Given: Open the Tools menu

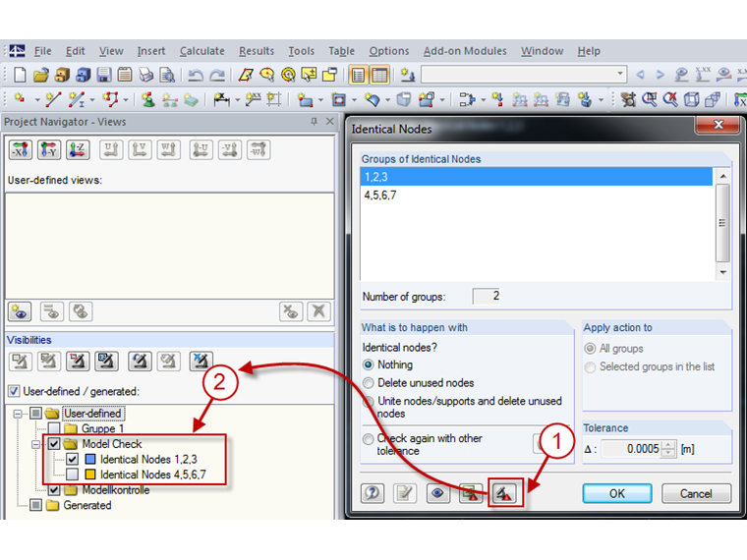Looking at the screenshot, I should point(301,51).
